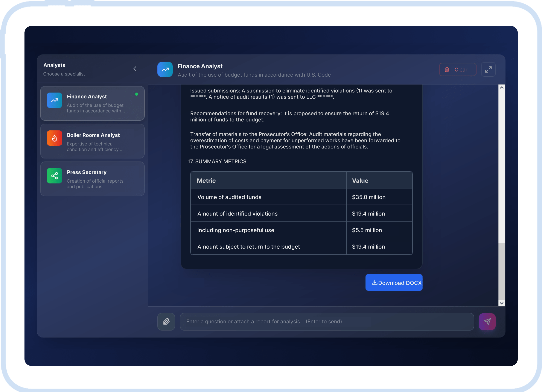
Task: Click the chat scrollbar thumb
Action: pyautogui.click(x=502, y=271)
